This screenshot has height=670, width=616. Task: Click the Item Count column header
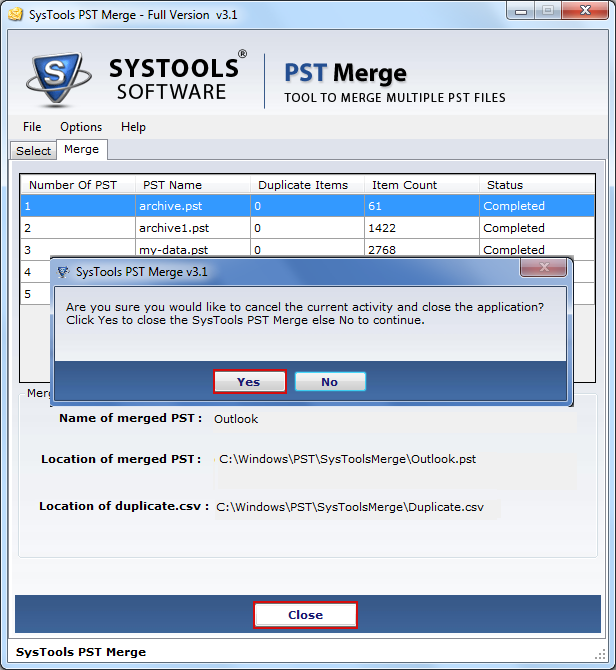tap(422, 185)
